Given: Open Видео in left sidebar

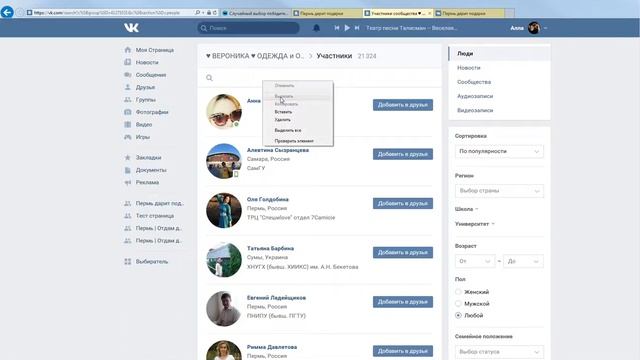Looking at the screenshot, I should coord(144,124).
